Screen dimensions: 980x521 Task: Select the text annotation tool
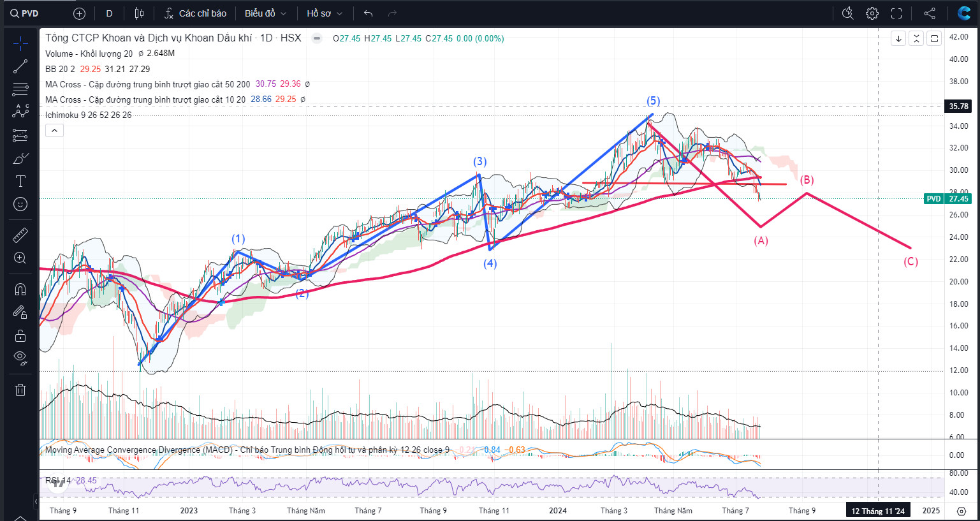coord(20,181)
